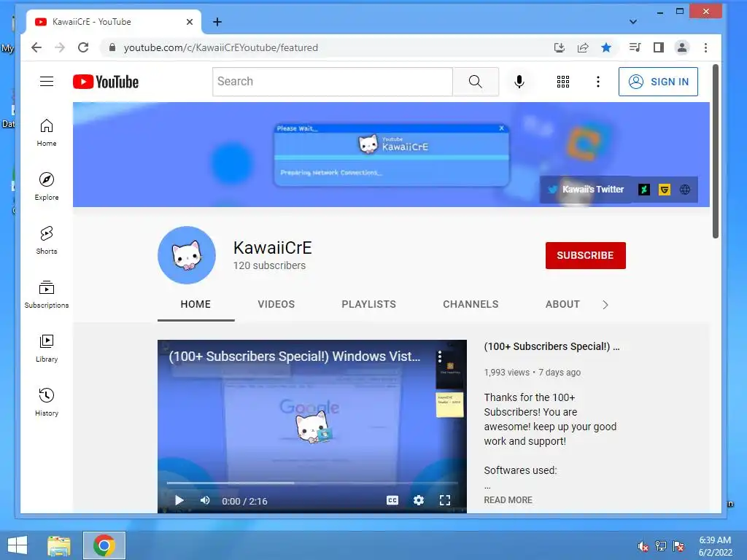Open the Chrome side panel
The width and height of the screenshot is (747, 560).
click(659, 47)
